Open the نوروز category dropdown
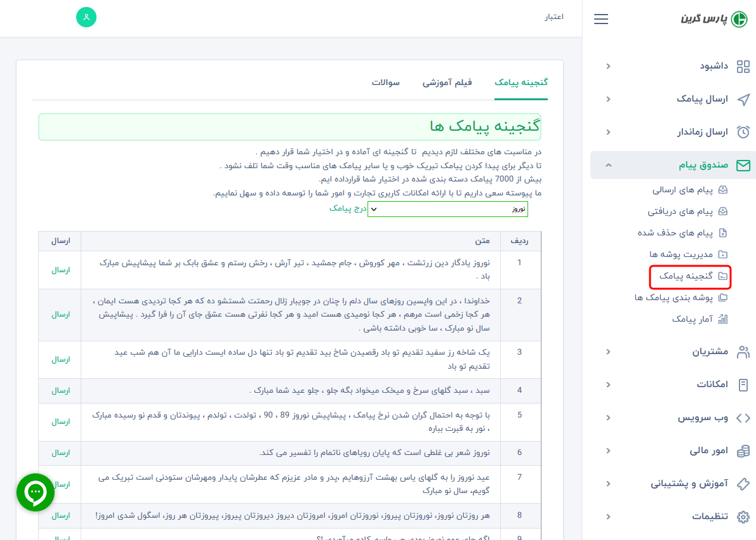Viewport: 756px width, 540px height. (x=448, y=208)
